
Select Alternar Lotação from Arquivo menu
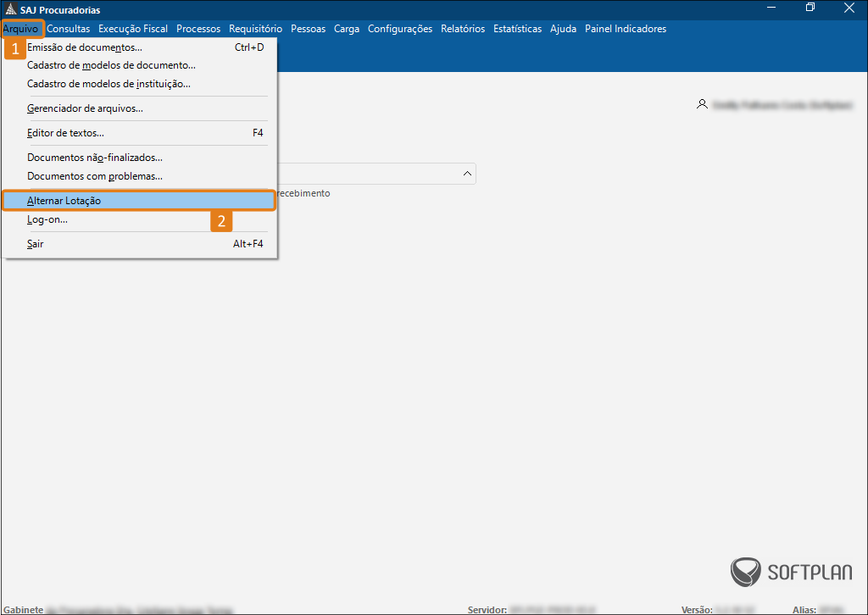[64, 201]
